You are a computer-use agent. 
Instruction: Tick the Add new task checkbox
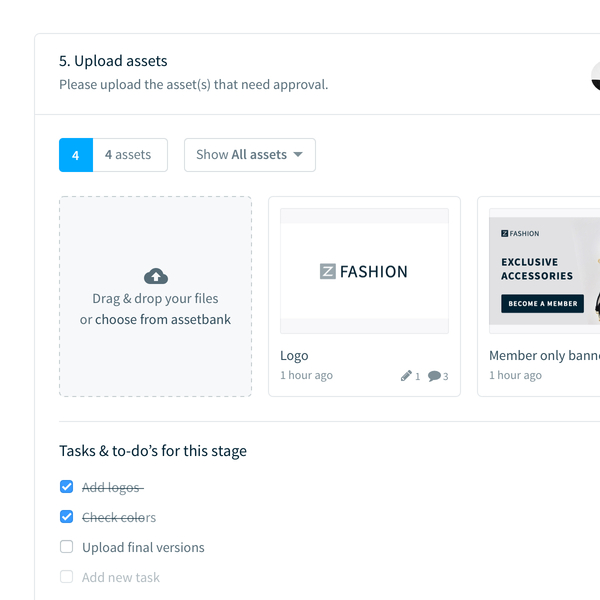pyautogui.click(x=67, y=576)
